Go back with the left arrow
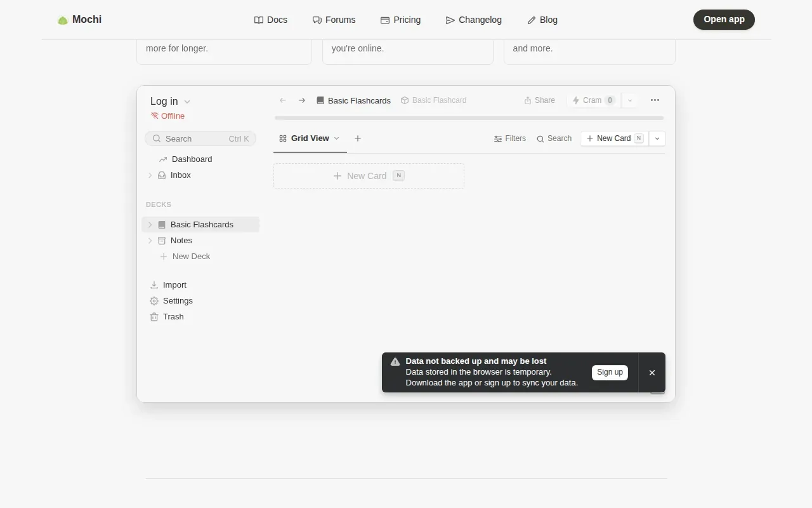The height and width of the screenshot is (508, 812). pos(283,100)
